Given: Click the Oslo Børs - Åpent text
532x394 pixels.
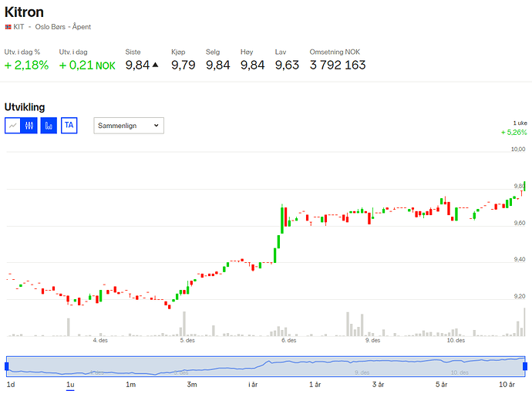Looking at the screenshot, I should 63,27.
